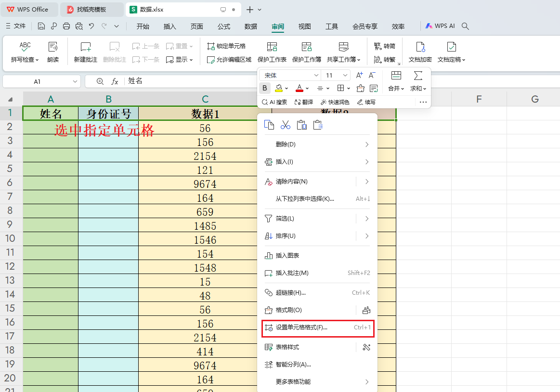Select the Format Painter in mini toolbar
Image resolution: width=560 pixels, height=392 pixels.
pyautogui.click(x=360, y=88)
